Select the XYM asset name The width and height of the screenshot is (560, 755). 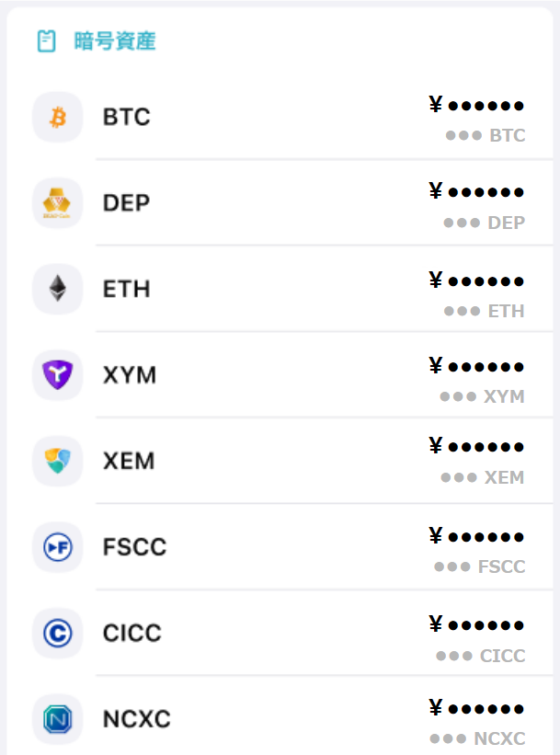click(130, 375)
